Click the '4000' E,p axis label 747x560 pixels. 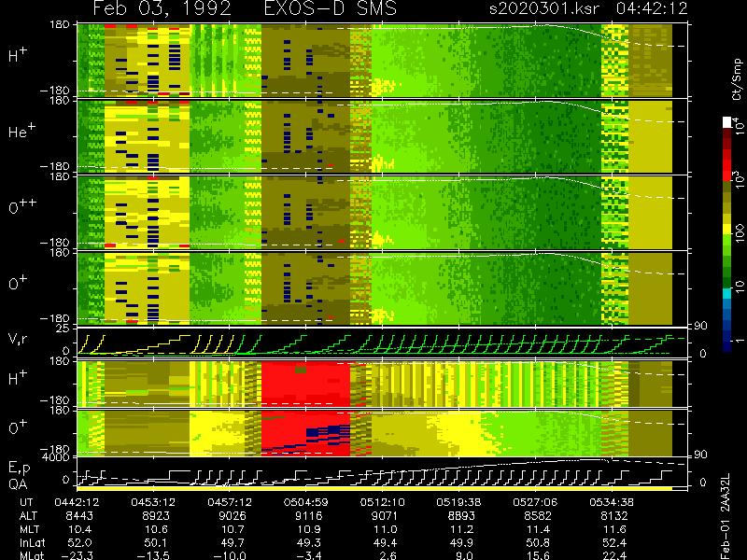click(x=56, y=457)
